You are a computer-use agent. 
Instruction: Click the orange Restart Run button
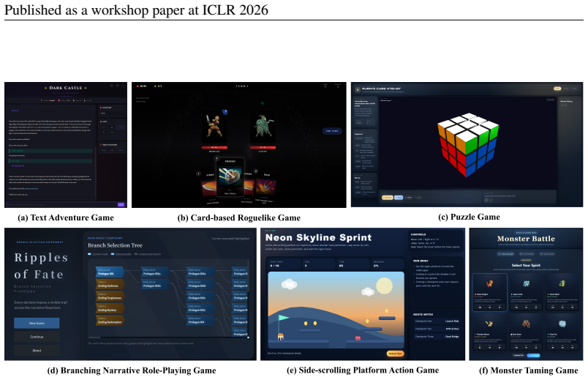395,354
